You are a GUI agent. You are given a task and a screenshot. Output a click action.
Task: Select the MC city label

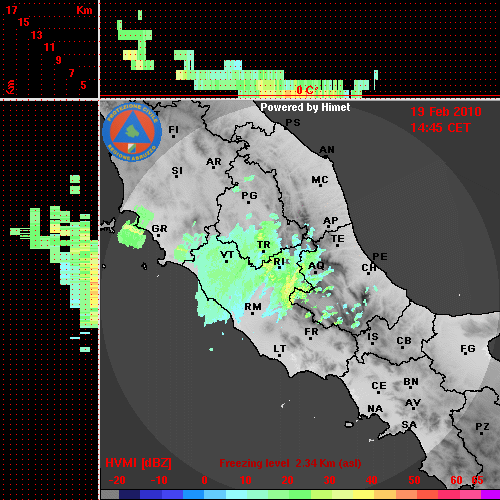pos(320,180)
